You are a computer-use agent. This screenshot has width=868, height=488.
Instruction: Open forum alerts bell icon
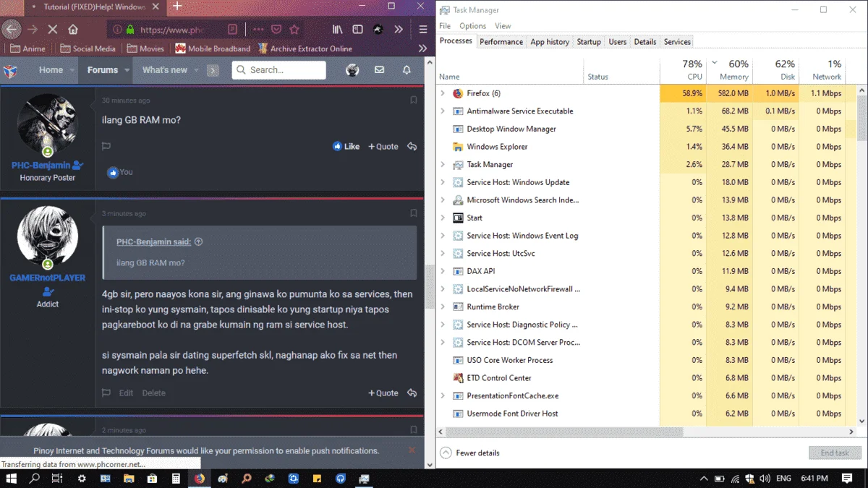pos(407,70)
